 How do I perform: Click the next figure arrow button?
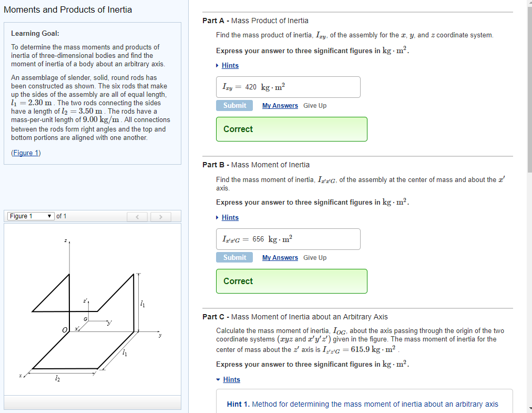tap(161, 217)
